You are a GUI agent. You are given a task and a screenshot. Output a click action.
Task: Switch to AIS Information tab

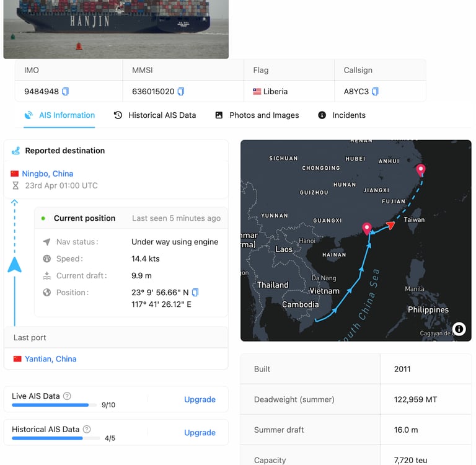click(x=59, y=115)
